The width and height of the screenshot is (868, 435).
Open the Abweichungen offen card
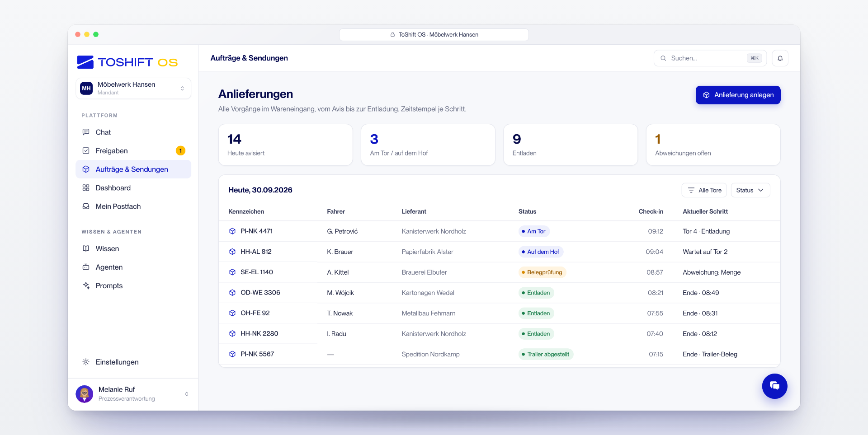coord(713,145)
